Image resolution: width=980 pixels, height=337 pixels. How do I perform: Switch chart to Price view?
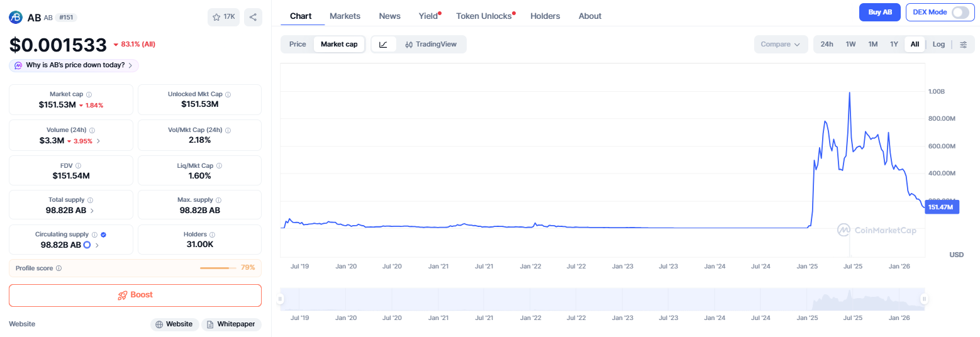(x=298, y=44)
